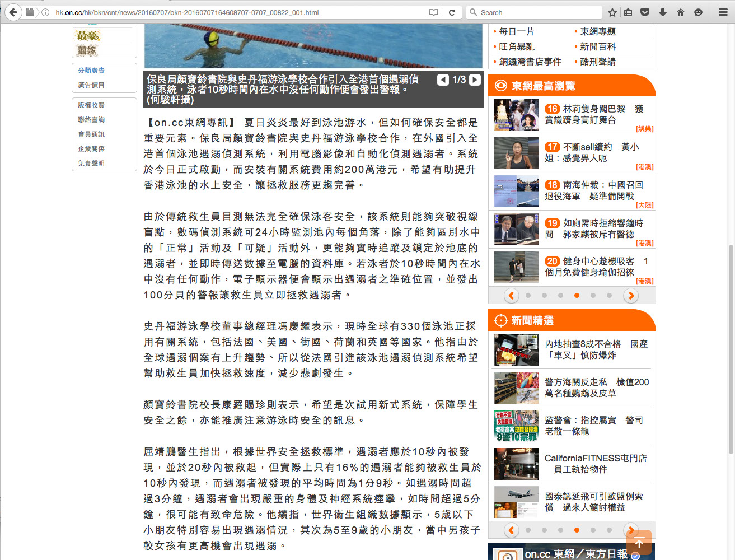Advance 東網最高瀏覽 list to next page
The width and height of the screenshot is (735, 560).
pos(631,296)
